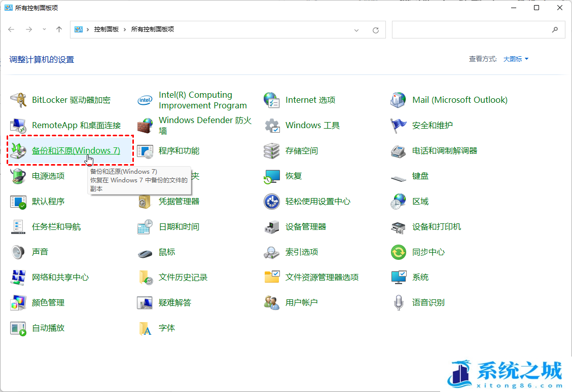Viewport: 572px width, 392px height.
Task: Click the 轻松使用设置中心 icon
Action: pos(272,201)
